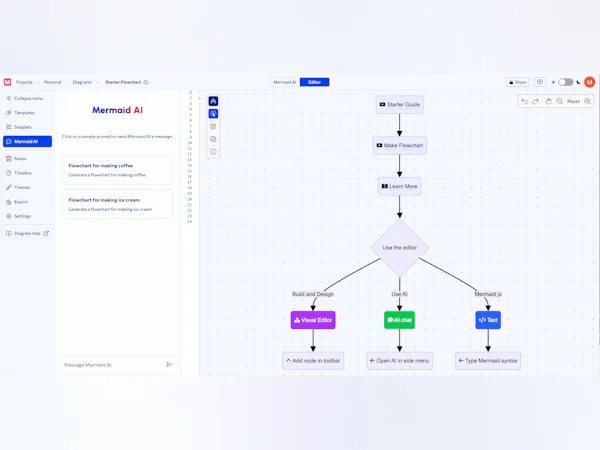Click the Starter Flowchart title
Screen dimensions: 600x450
tap(123, 82)
